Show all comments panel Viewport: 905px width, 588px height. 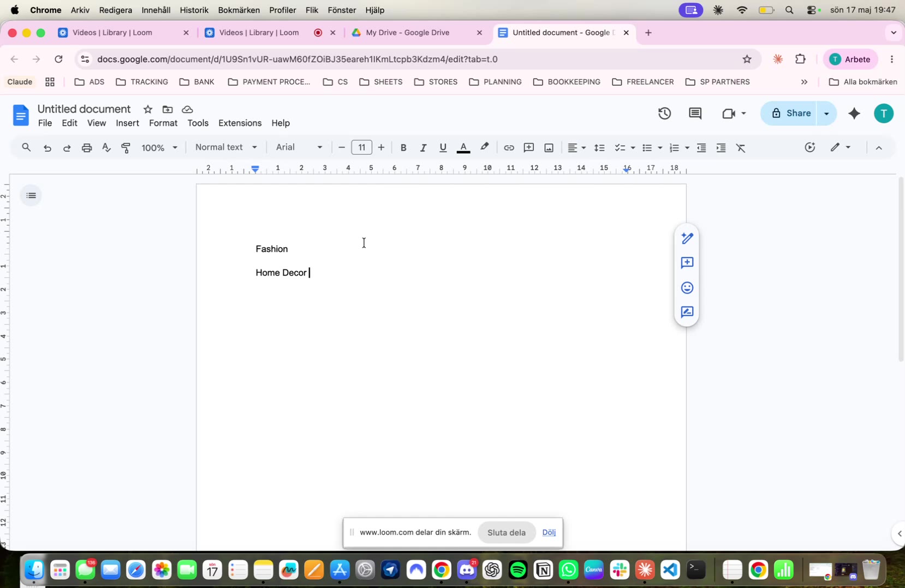coord(695,113)
